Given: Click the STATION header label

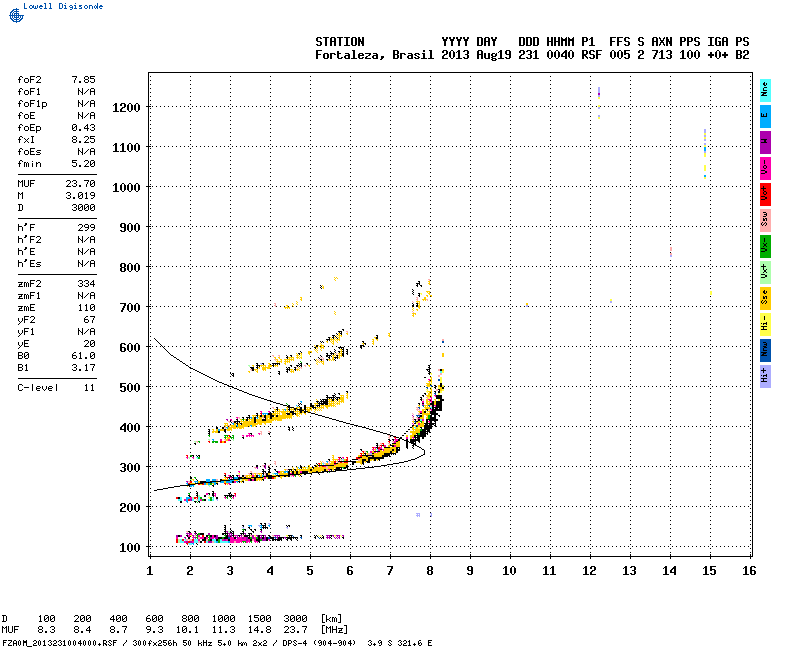Looking at the screenshot, I should (x=340, y=42).
